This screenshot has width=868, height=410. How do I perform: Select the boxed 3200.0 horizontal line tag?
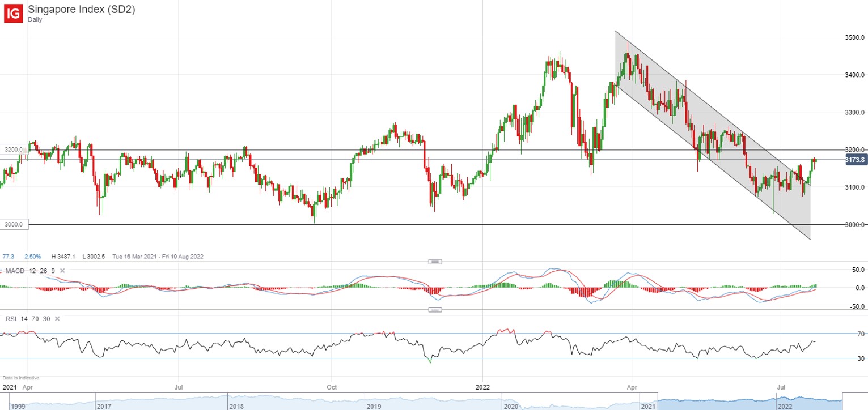(13, 150)
